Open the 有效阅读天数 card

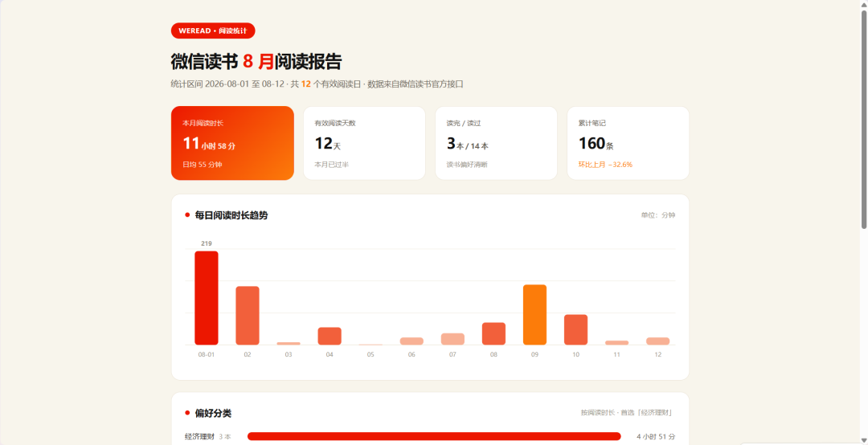pos(364,143)
